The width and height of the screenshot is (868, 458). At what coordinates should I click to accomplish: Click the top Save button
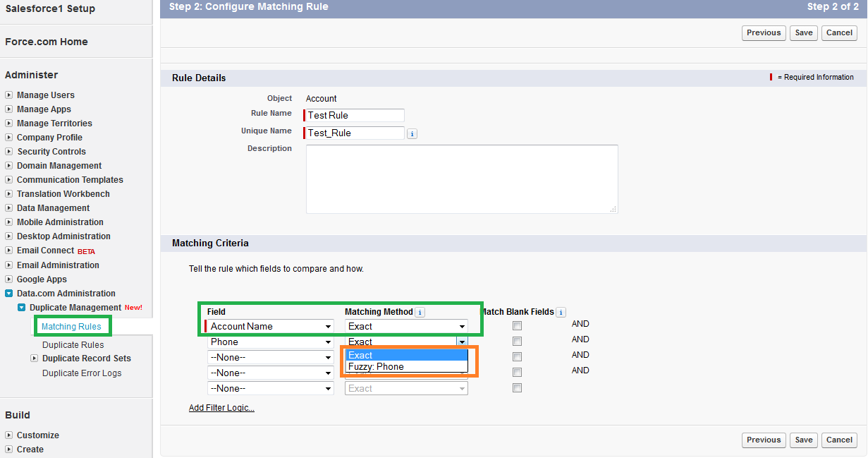pos(804,33)
